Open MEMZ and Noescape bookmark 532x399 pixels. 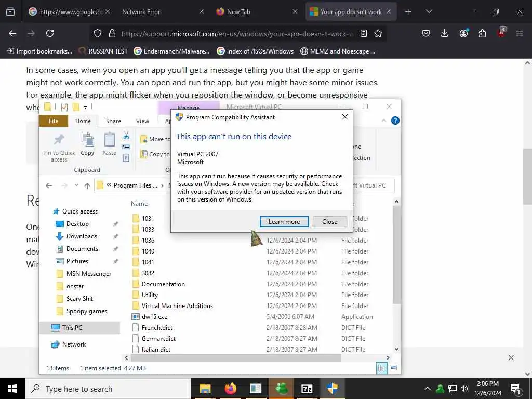pos(338,51)
